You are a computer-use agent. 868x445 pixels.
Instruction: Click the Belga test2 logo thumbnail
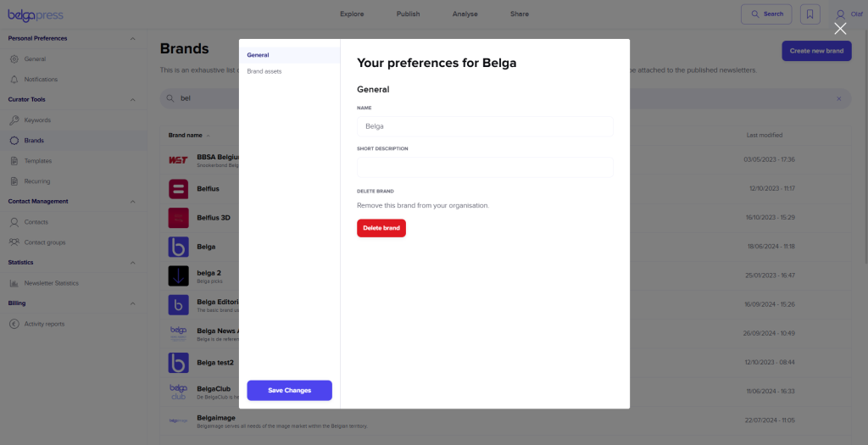point(178,363)
